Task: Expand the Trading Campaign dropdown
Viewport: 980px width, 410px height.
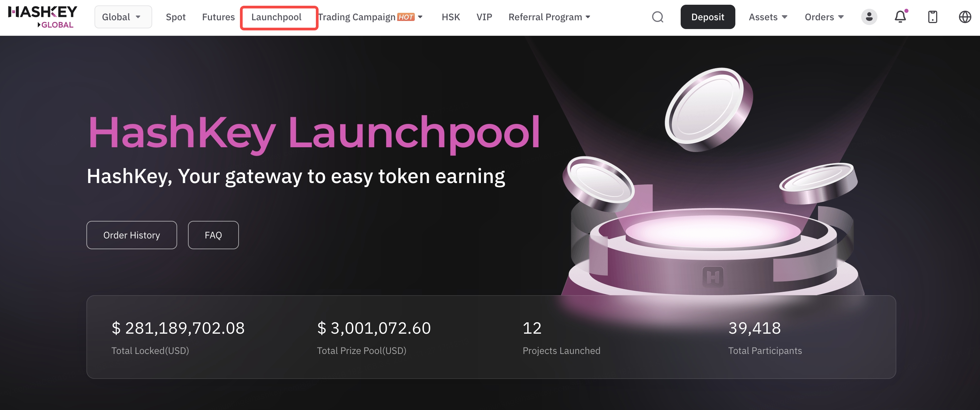Action: click(370, 17)
